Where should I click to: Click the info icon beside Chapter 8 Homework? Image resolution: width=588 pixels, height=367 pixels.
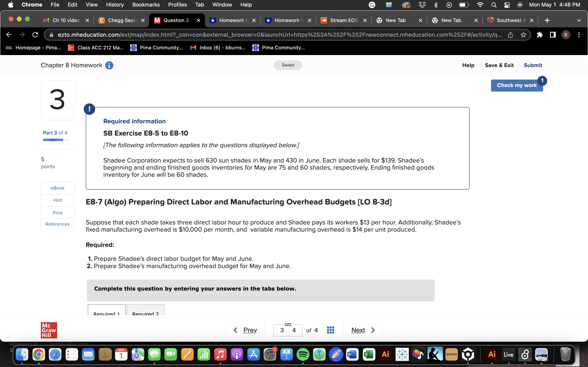coord(109,65)
